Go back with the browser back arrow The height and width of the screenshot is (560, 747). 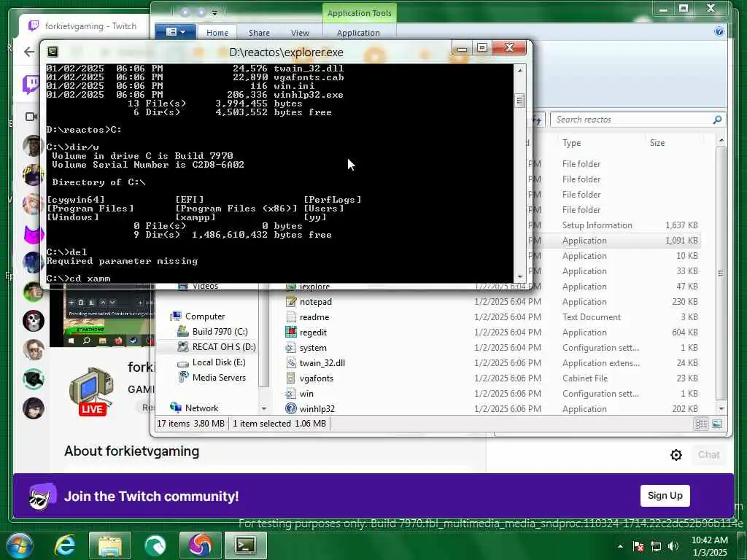29,52
